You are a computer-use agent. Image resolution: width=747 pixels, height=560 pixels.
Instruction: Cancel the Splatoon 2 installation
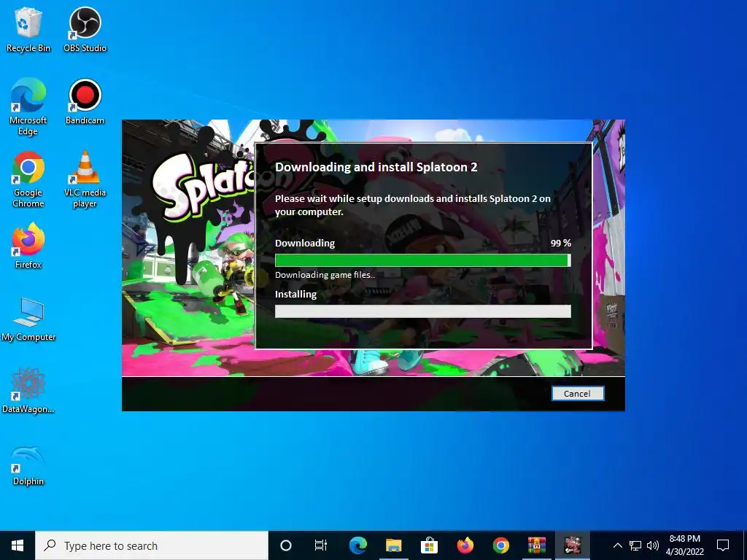click(578, 393)
